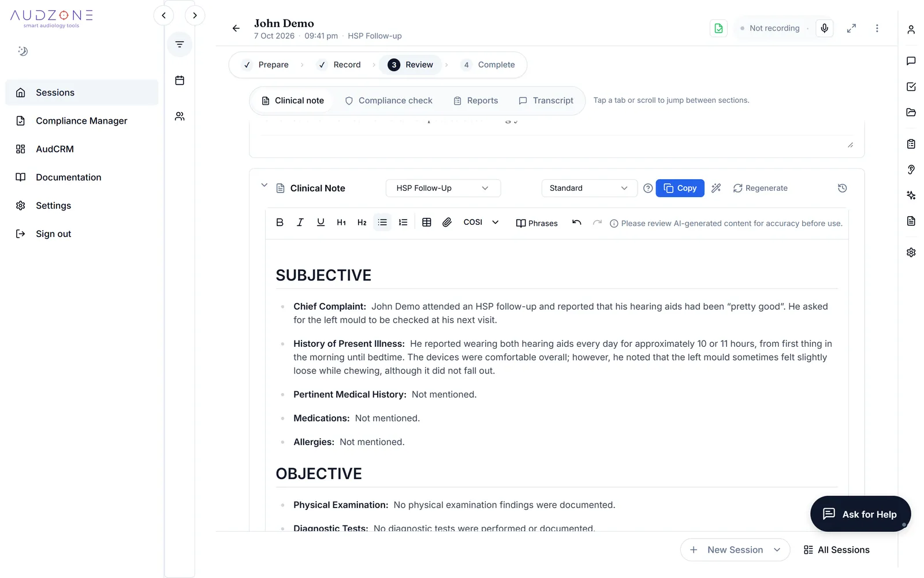The image size is (924, 578).
Task: Open the Phrases library
Action: (536, 223)
